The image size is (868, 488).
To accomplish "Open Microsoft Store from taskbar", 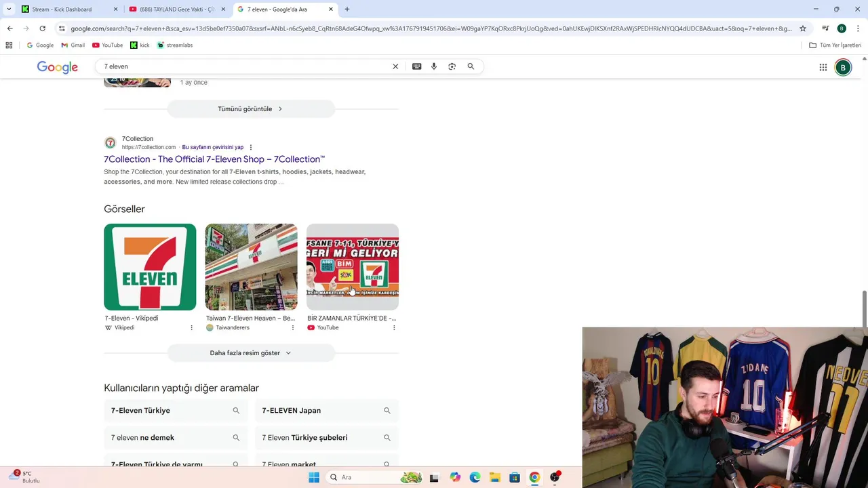I will point(515,477).
